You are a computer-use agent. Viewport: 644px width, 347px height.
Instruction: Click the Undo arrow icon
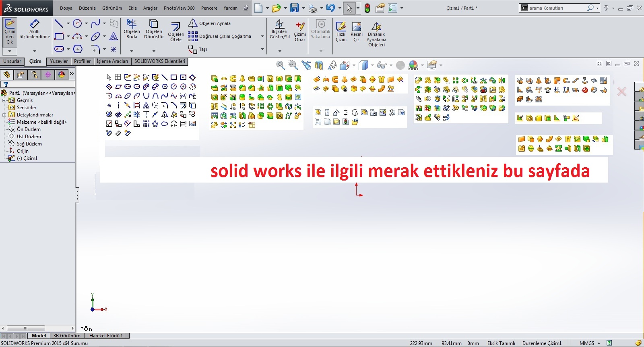pos(330,8)
